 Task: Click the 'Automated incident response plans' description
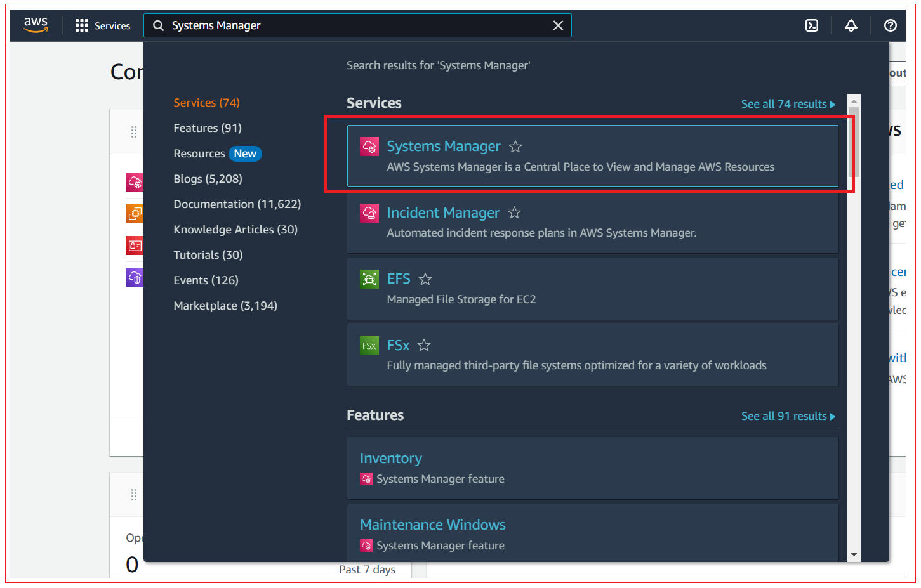[x=542, y=233]
